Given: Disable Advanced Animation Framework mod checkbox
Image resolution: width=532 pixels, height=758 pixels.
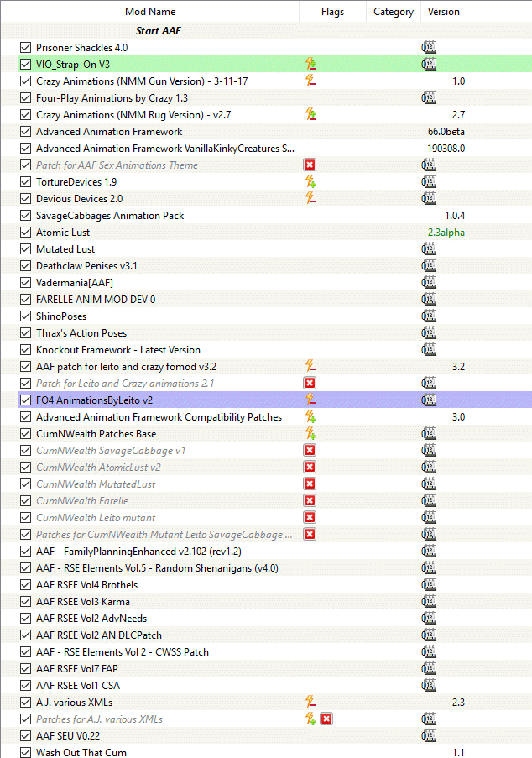Looking at the screenshot, I should (26, 132).
